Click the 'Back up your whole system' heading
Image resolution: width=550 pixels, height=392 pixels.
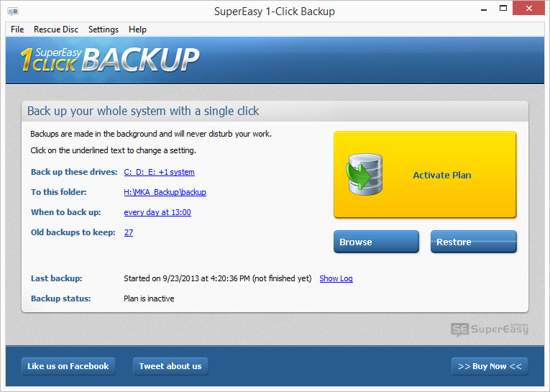(x=143, y=111)
